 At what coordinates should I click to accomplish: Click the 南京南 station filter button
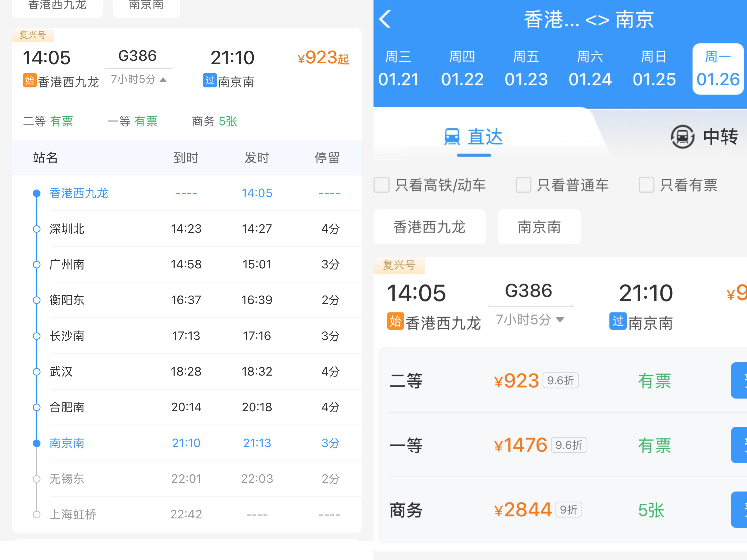(539, 227)
